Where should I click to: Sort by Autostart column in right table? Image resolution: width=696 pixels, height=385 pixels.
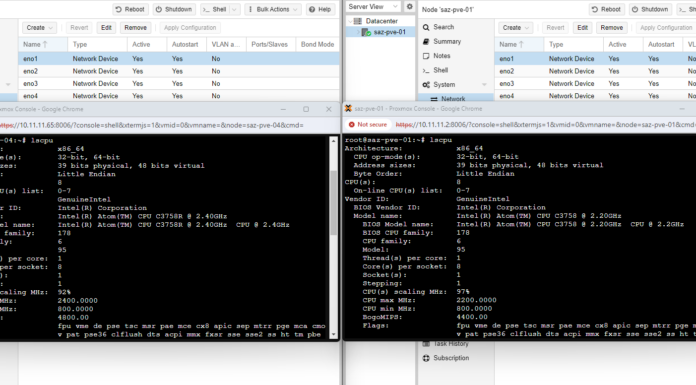point(662,44)
